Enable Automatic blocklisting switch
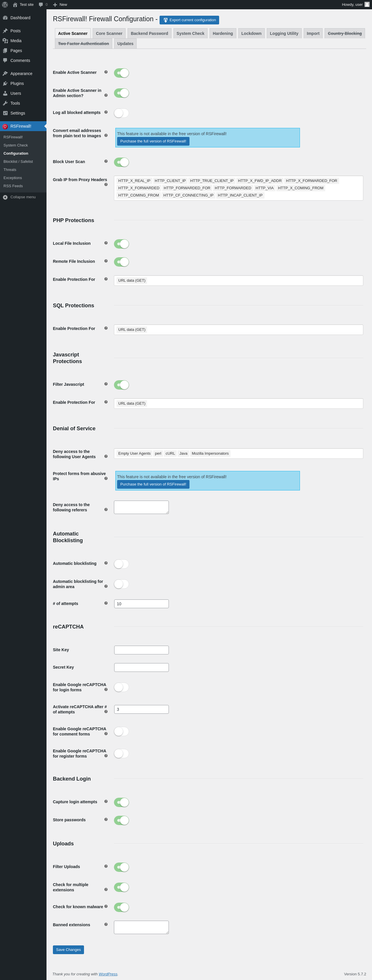The width and height of the screenshot is (372, 980). (x=121, y=564)
